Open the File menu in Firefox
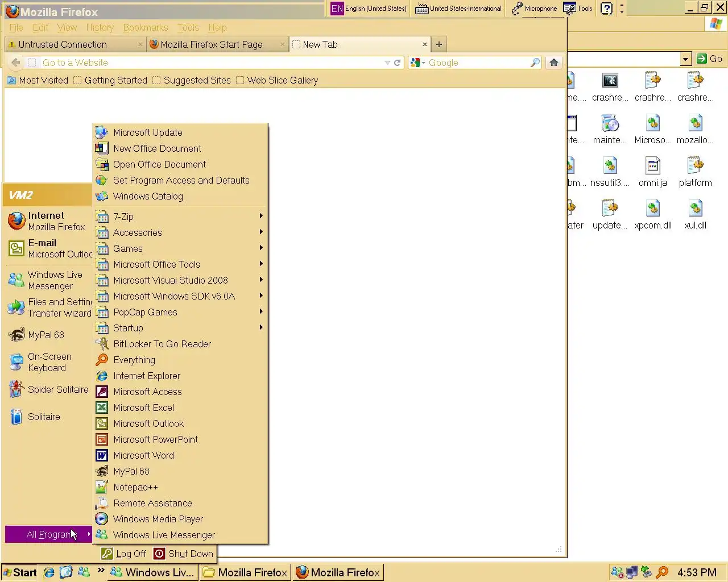This screenshot has width=728, height=582. pos(16,27)
